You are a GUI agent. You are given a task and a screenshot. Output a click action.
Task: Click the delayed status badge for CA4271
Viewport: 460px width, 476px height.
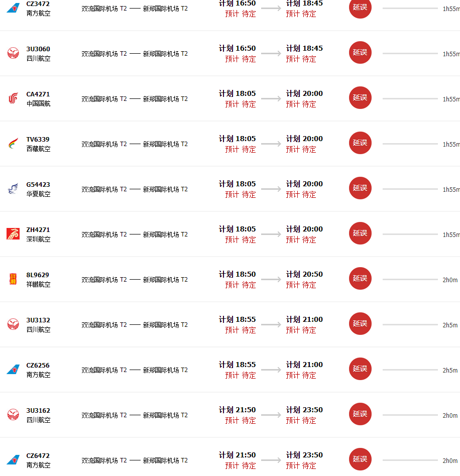(x=360, y=98)
